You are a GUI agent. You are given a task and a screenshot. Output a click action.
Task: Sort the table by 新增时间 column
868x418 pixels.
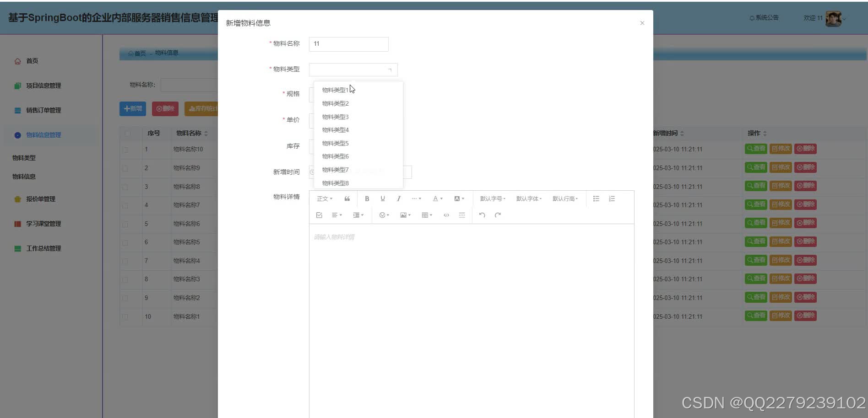click(x=682, y=134)
